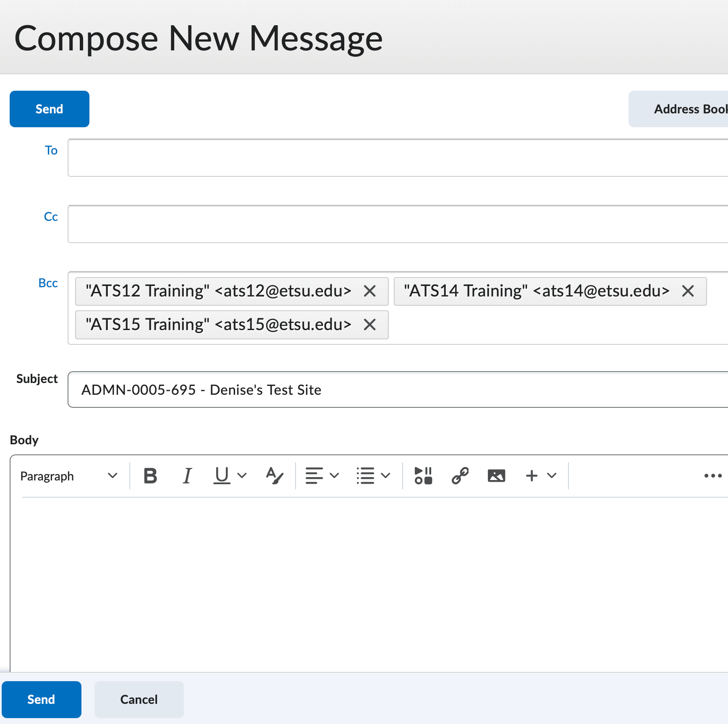Toggle bold formatting in the body toolbar
Image resolution: width=728 pixels, height=724 pixels.
pos(150,475)
